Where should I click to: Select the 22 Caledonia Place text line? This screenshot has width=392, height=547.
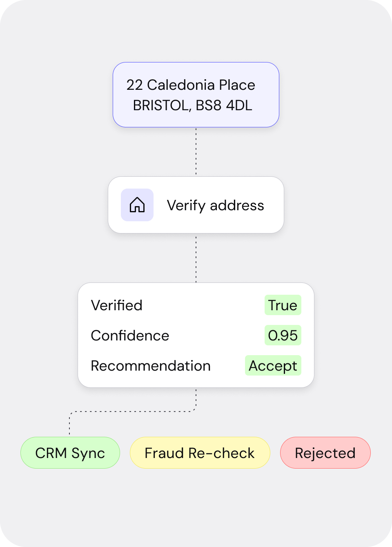(191, 85)
